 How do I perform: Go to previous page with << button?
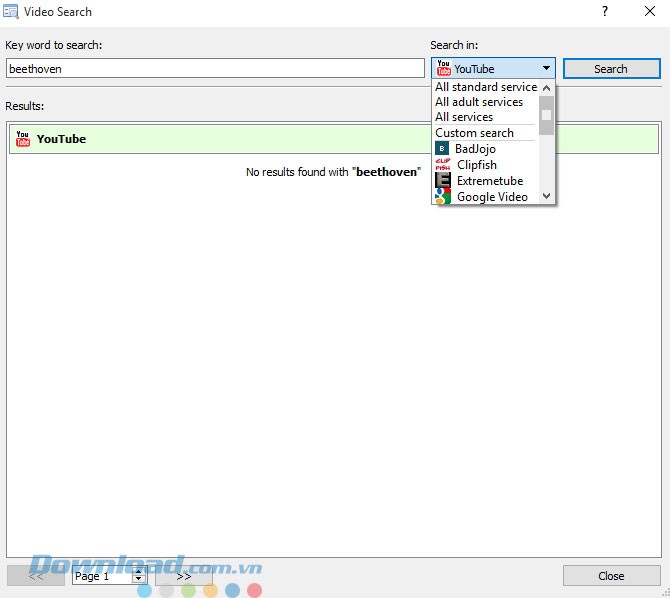(x=36, y=576)
